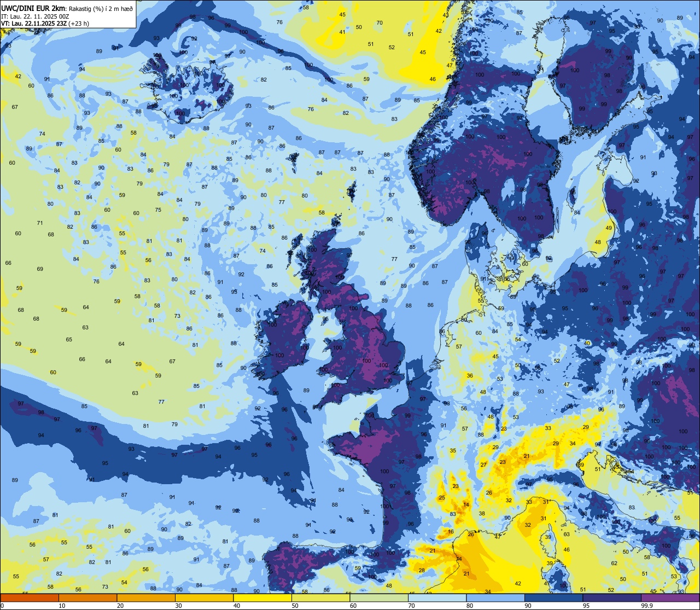Click the 50–60% pale yellow legend swatch
This screenshot has height=610, width=700.
(x=320, y=597)
